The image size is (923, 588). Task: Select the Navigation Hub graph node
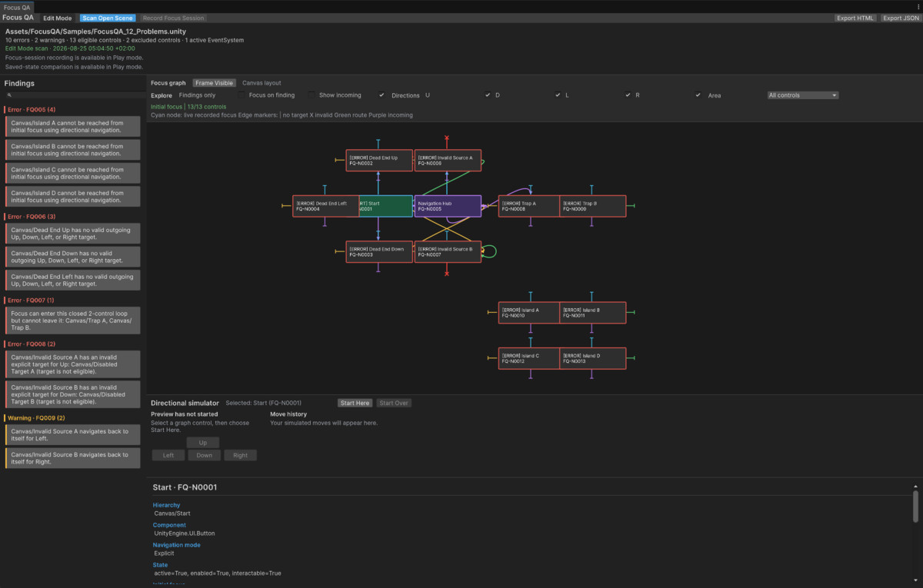point(448,206)
